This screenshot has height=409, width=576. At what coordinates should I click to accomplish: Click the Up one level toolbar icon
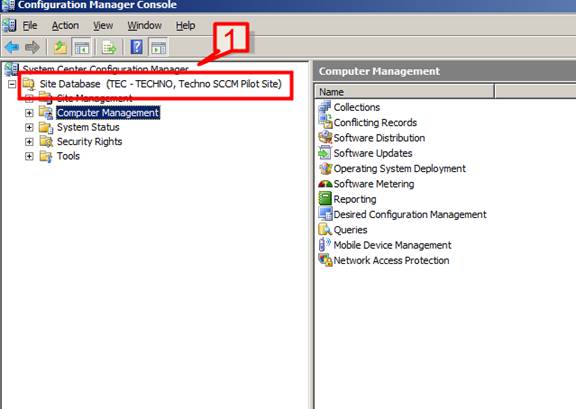60,47
